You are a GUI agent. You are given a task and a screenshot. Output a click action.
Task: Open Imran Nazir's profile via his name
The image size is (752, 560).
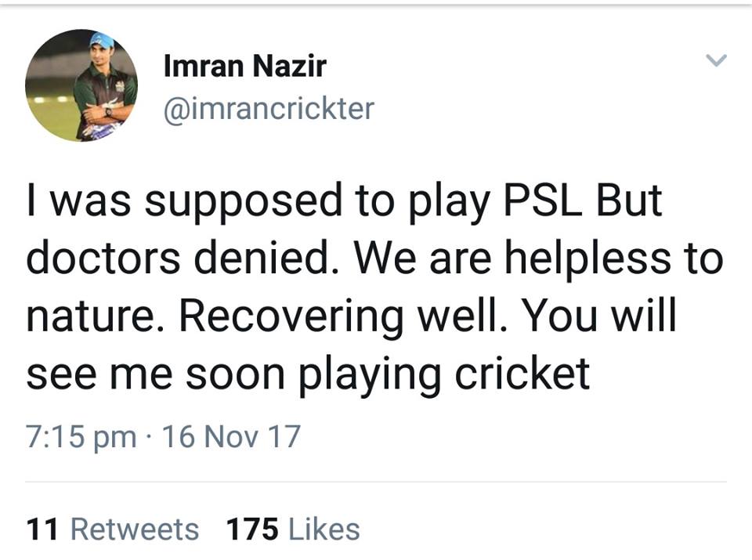coord(245,66)
